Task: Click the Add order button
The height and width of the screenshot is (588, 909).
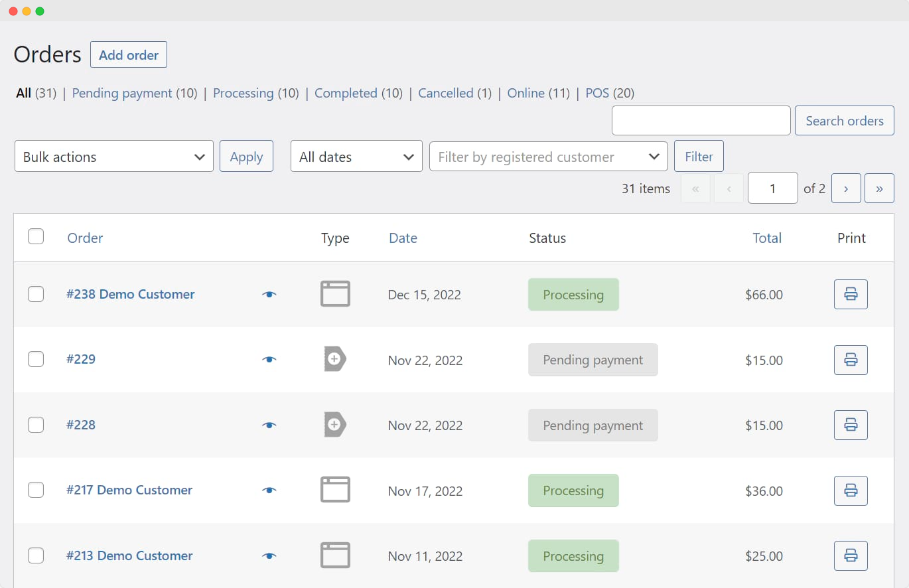Action: [x=128, y=54]
